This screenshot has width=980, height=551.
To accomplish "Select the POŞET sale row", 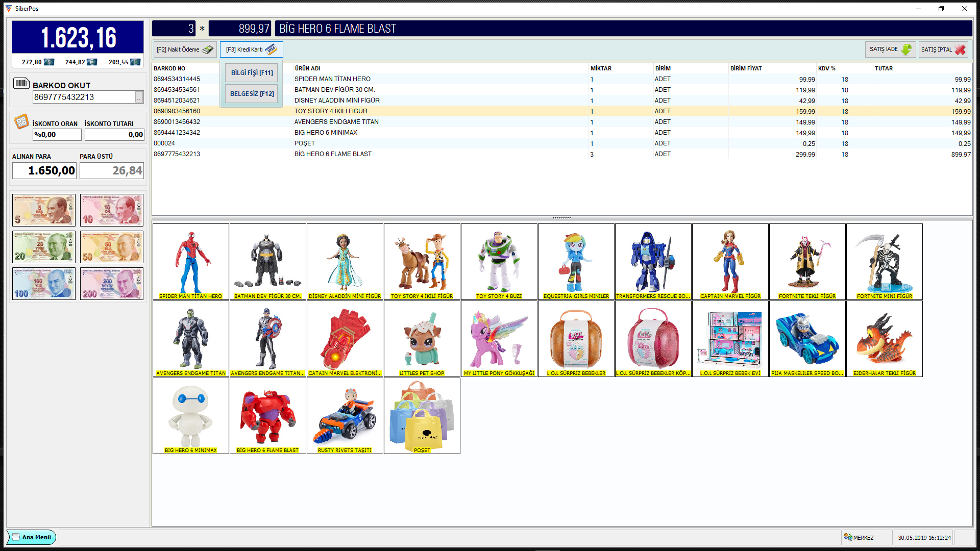I will click(x=562, y=143).
